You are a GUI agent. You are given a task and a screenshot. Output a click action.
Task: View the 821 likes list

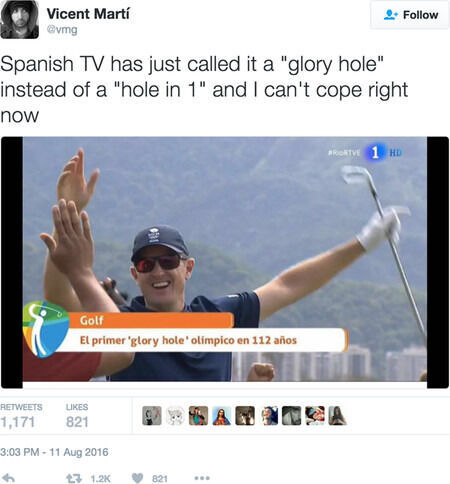pyautogui.click(x=77, y=416)
